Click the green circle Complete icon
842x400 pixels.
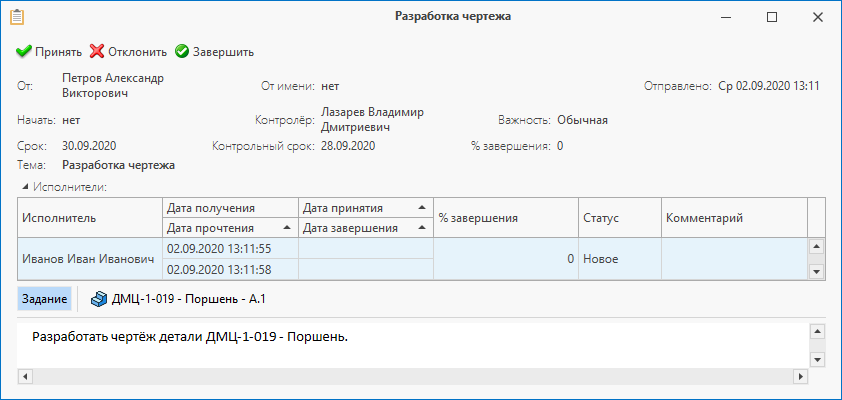(x=182, y=51)
